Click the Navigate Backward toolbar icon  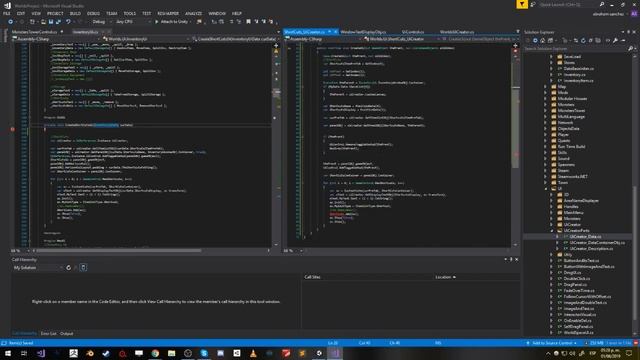(x=11, y=22)
